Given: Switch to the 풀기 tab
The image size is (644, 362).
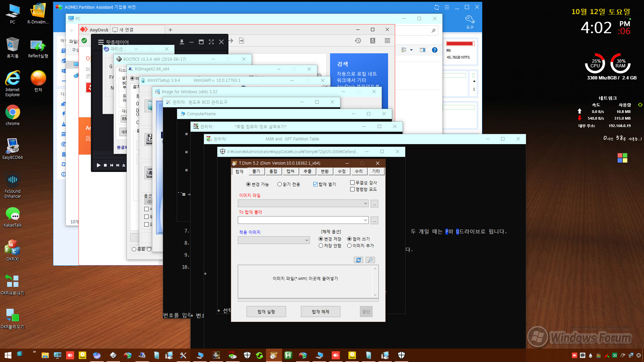Looking at the screenshot, I should [x=256, y=172].
